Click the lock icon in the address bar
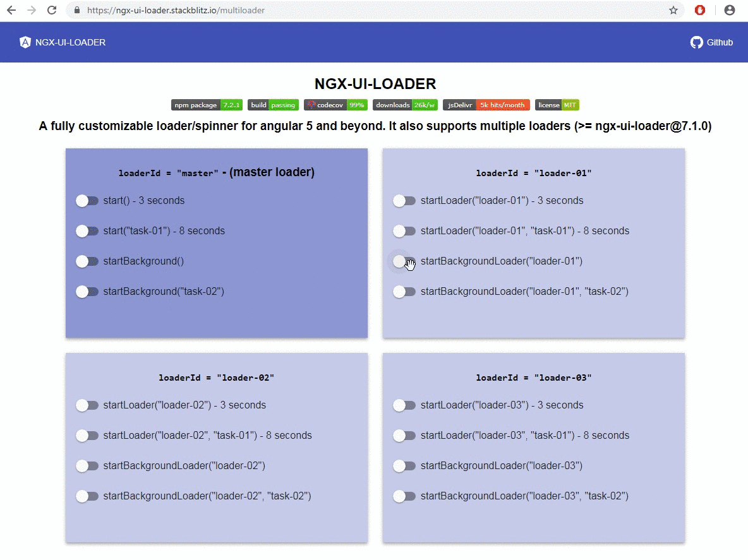The image size is (748, 560). tap(77, 10)
